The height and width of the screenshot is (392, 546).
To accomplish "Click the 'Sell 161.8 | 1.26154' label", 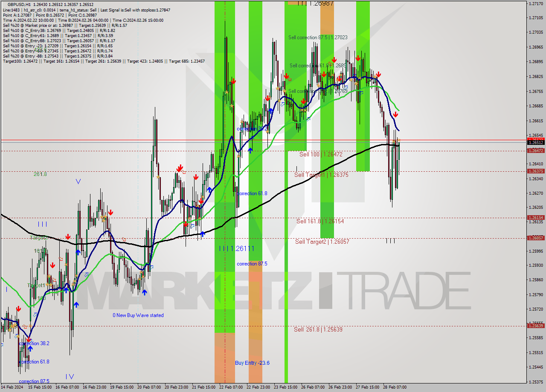I will coord(320,221).
